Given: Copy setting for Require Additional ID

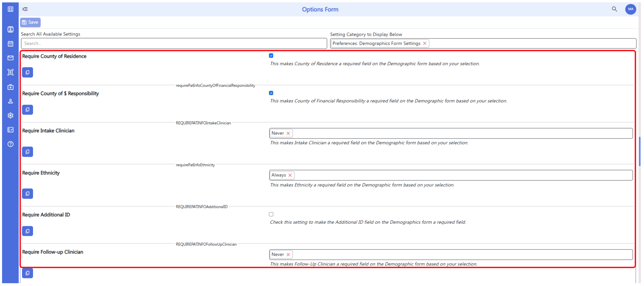Looking at the screenshot, I should point(28,231).
